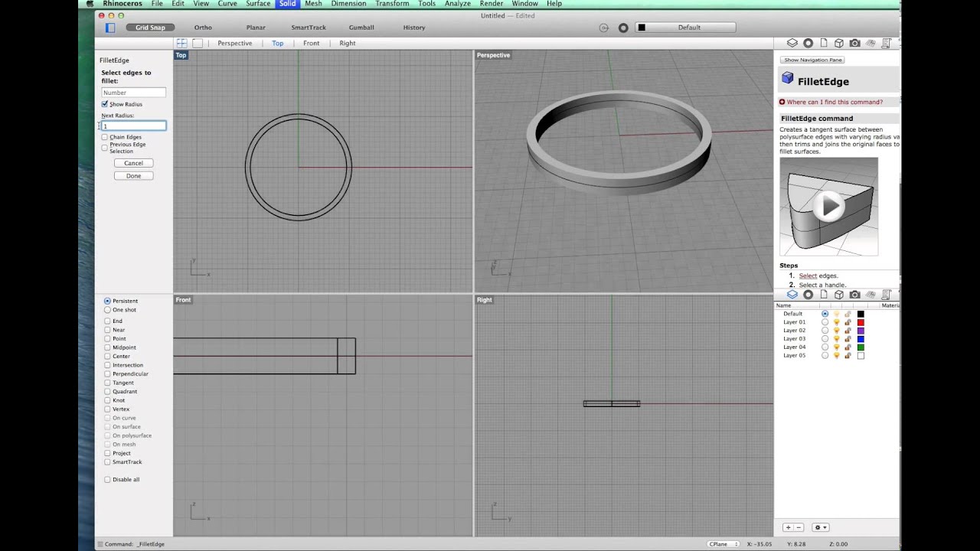980x551 pixels.
Task: Open the Transform menu
Action: 392,4
